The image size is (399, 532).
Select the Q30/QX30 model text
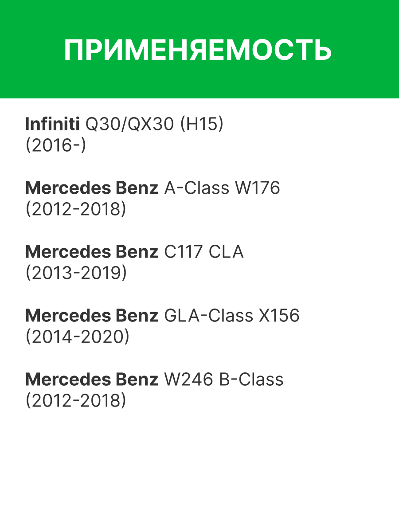point(129,125)
